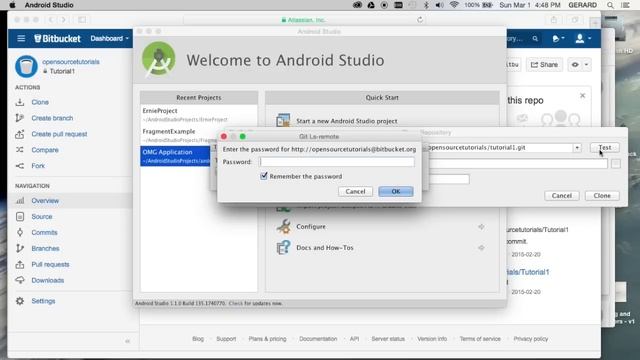The height and width of the screenshot is (360, 640).
Task: Expand Docs and How-Tos arrow
Action: [481, 248]
